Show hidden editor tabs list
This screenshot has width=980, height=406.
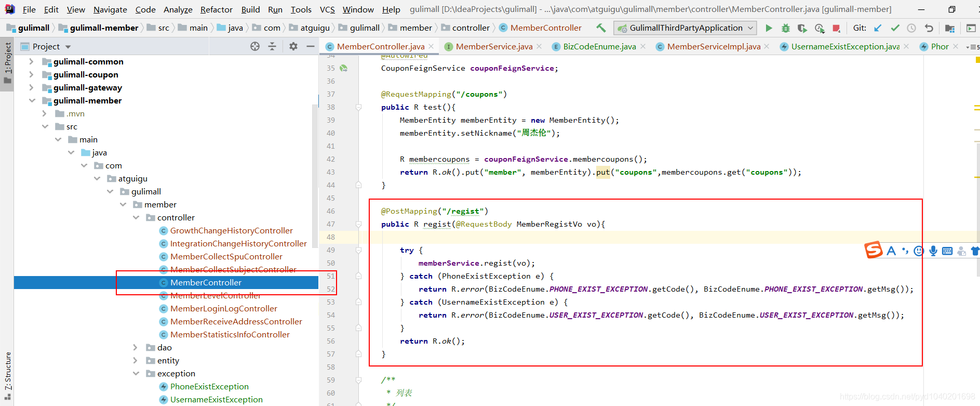click(972, 46)
